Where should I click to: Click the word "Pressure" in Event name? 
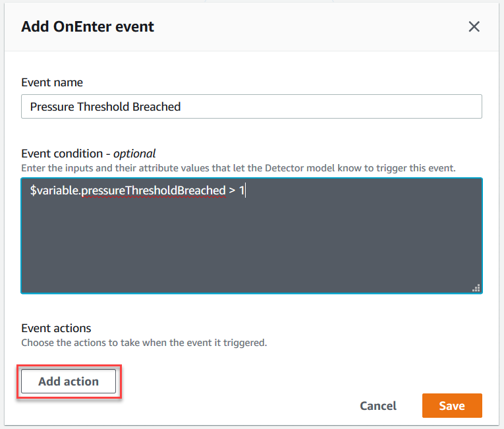coord(51,107)
